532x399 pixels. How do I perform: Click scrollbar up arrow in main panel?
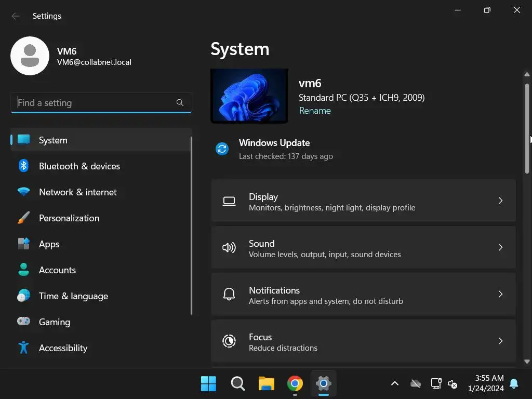pyautogui.click(x=527, y=74)
